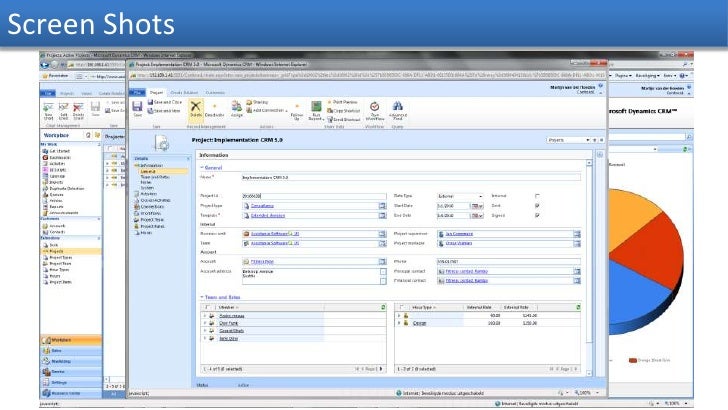Toggle the Signed checkbox
728x410 pixels.
pos(538,215)
